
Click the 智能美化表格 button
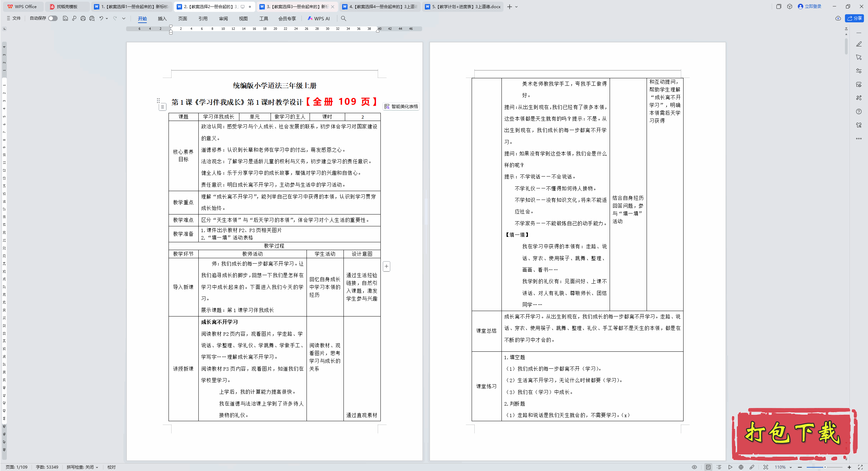(401, 106)
